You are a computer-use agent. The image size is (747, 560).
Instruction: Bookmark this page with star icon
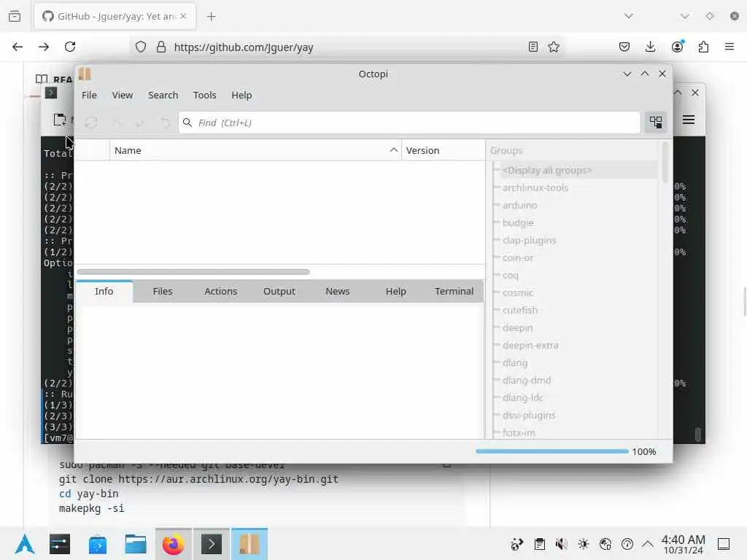point(554,47)
